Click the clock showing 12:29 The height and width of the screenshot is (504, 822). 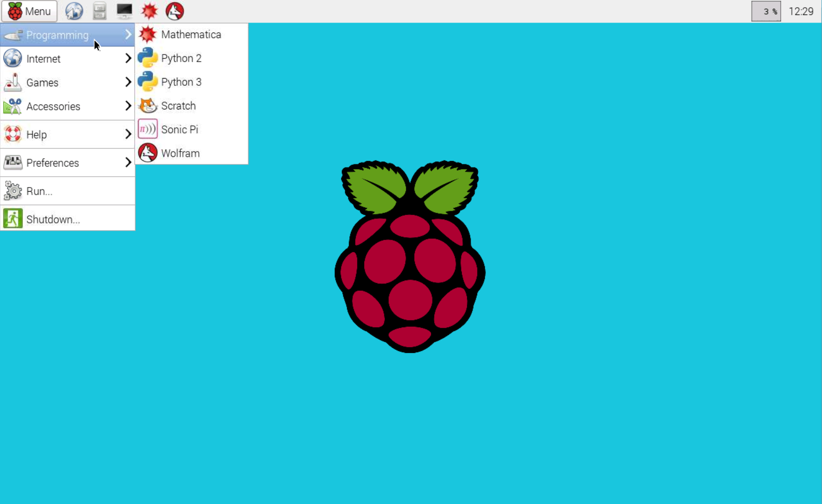801,11
